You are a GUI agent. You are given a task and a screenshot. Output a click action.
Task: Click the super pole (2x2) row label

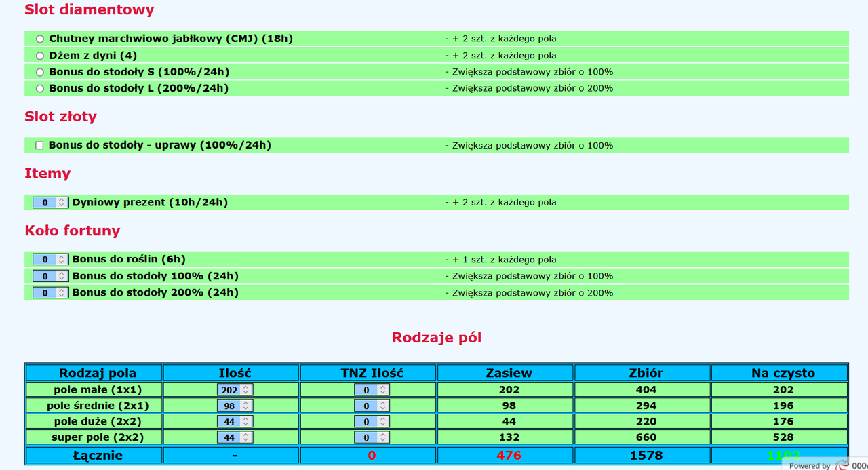[98, 437]
